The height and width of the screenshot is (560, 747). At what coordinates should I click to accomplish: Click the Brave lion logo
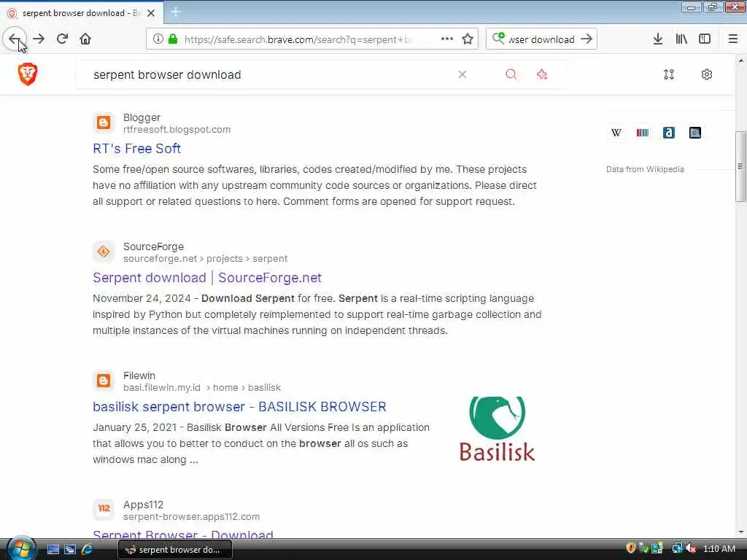point(28,74)
